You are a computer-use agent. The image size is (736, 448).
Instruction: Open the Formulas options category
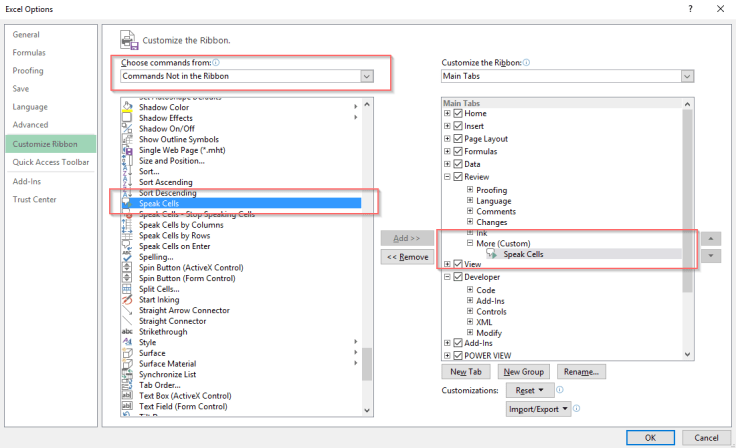point(29,52)
